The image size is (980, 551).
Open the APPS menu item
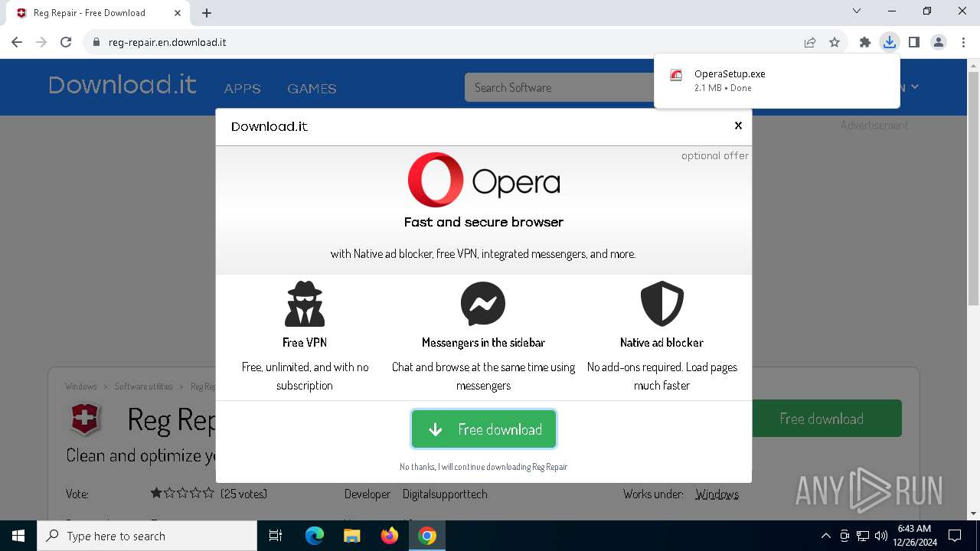coord(242,89)
